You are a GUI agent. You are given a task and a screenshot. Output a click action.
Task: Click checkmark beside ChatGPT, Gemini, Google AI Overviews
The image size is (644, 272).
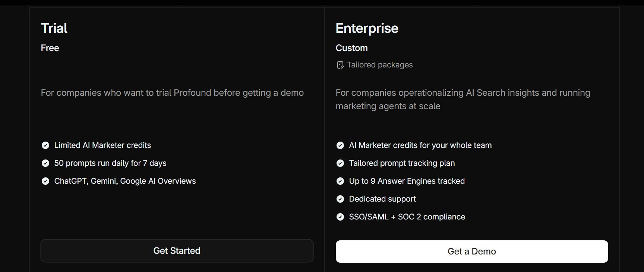[x=45, y=181]
